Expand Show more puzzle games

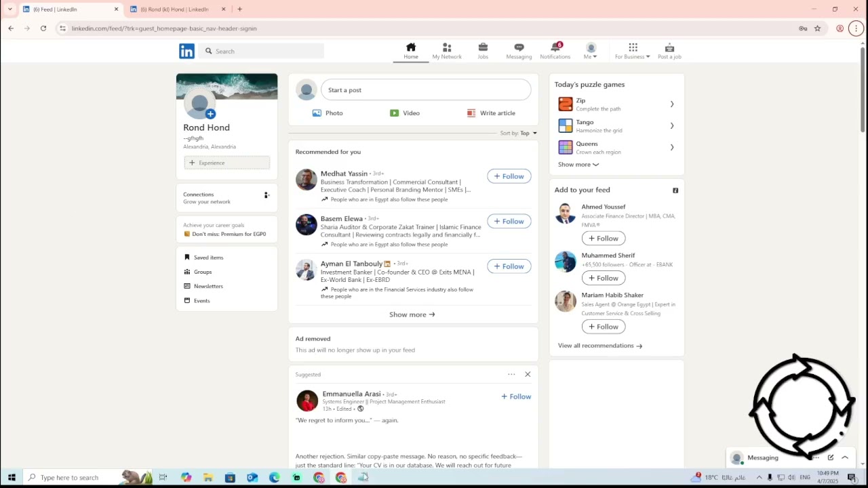pyautogui.click(x=578, y=165)
